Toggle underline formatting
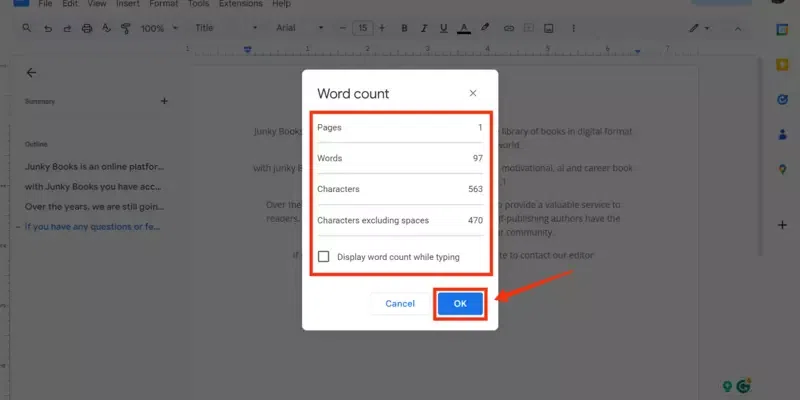Viewport: 800px width, 400px height. (443, 29)
